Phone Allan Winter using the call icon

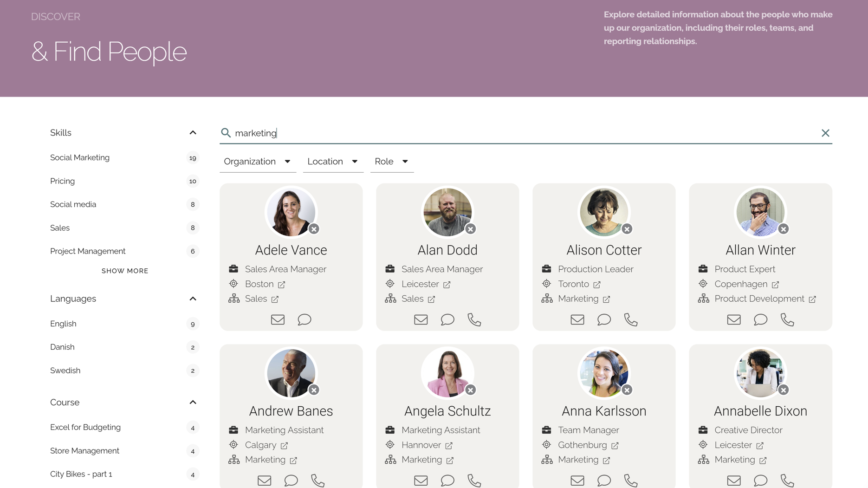click(787, 319)
